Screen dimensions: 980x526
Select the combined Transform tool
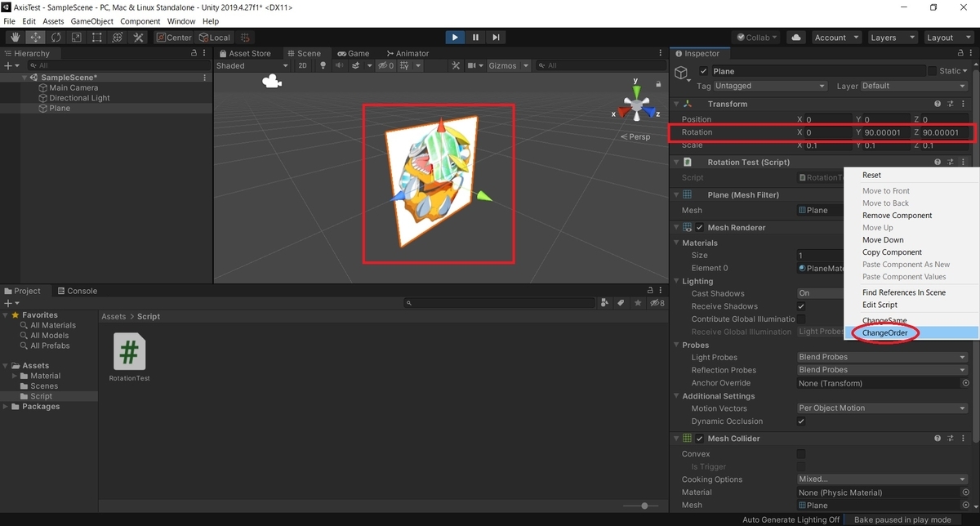[118, 38]
